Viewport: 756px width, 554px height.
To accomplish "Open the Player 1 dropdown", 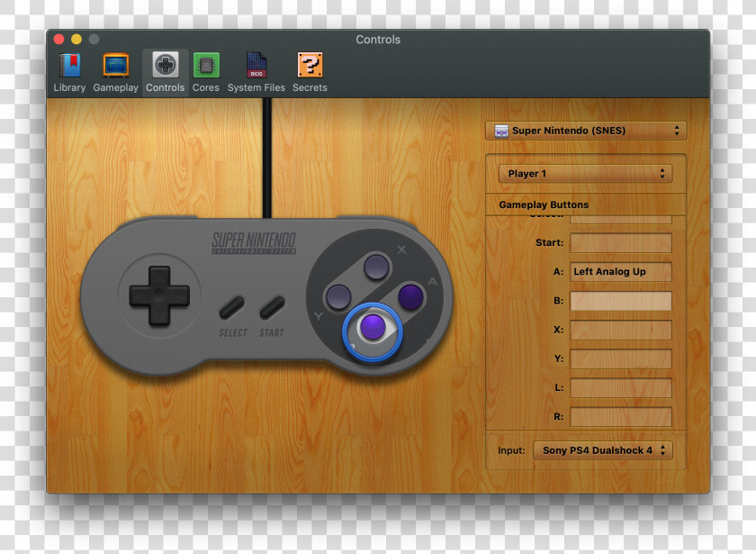I will (585, 174).
